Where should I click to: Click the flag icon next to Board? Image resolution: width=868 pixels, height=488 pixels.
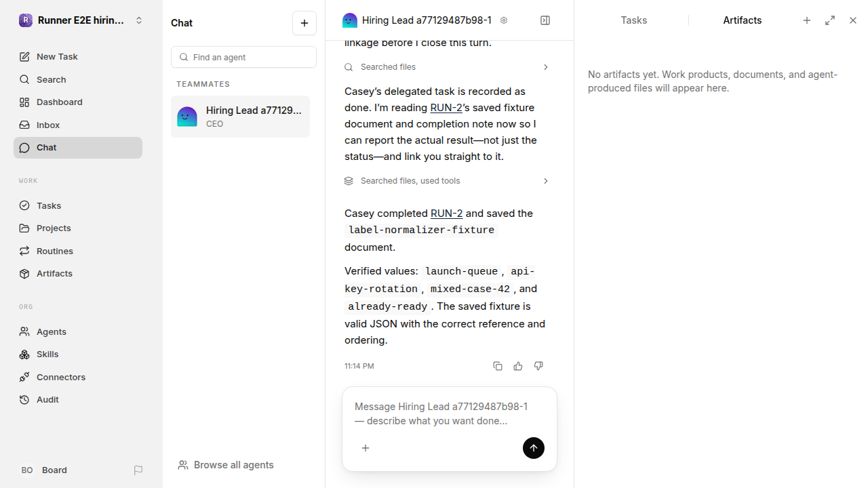coord(138,470)
